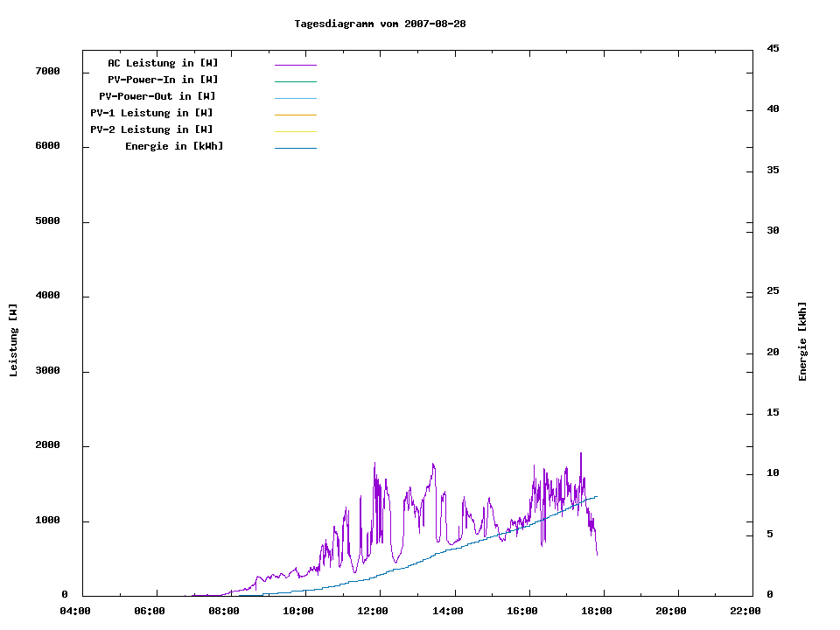Click the 18:00 tick label on time axis
The image size is (840, 630).
(x=596, y=611)
